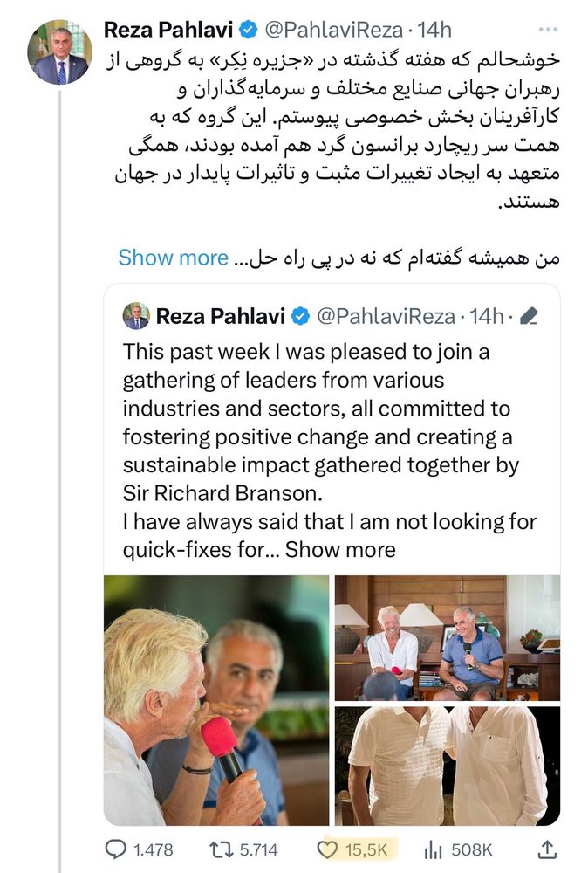
Task: Open the small avatar in quoted tweet
Action: (136, 316)
